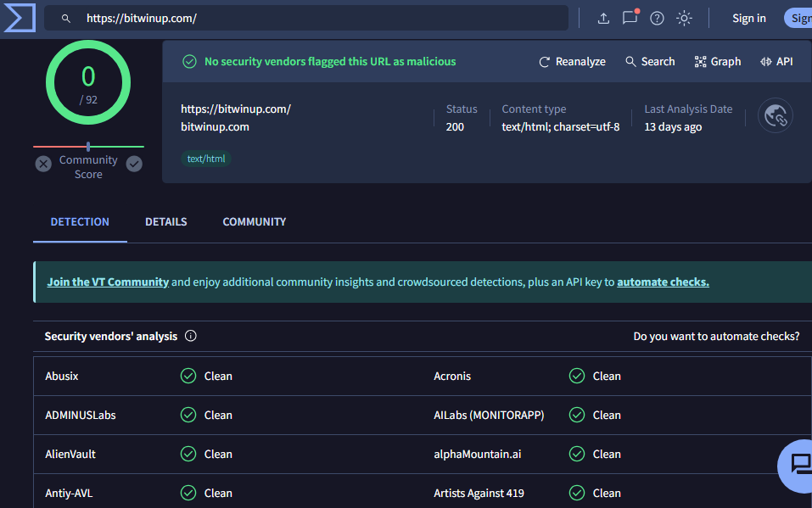Click the Abusix clean check icon
812x508 pixels.
coord(188,376)
